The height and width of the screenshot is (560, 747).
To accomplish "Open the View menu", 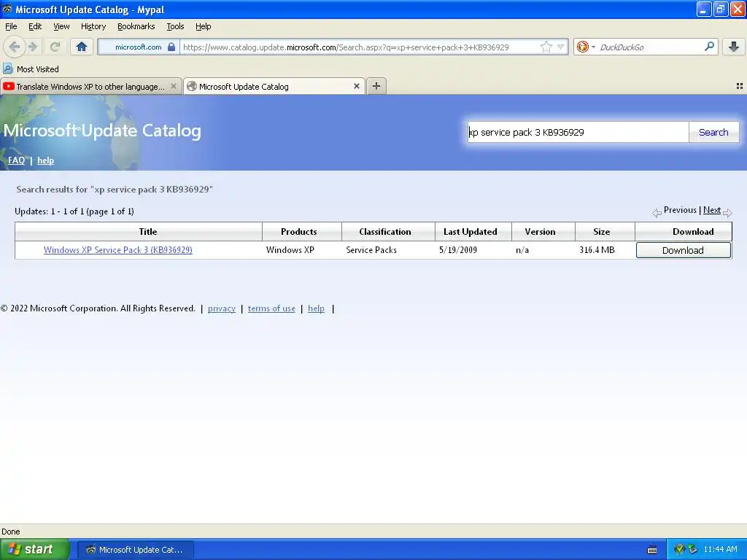I will click(x=61, y=26).
